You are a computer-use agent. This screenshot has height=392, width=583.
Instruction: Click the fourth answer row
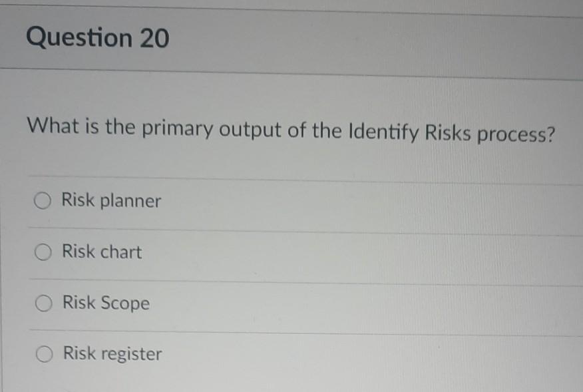tap(291, 354)
